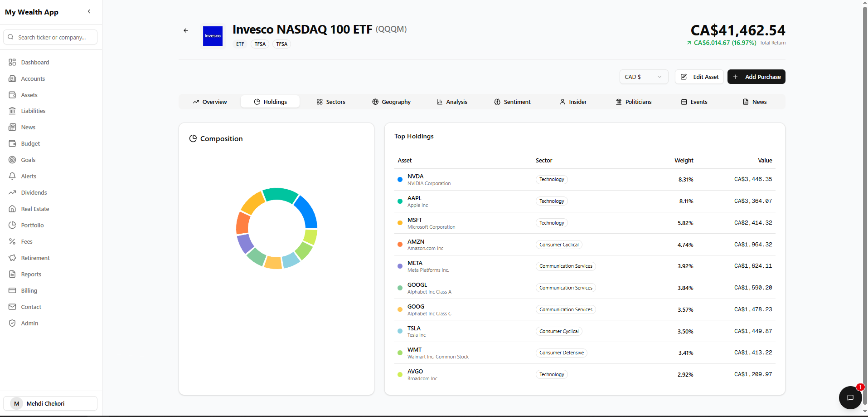Click the Accounts building icon

tap(12, 78)
